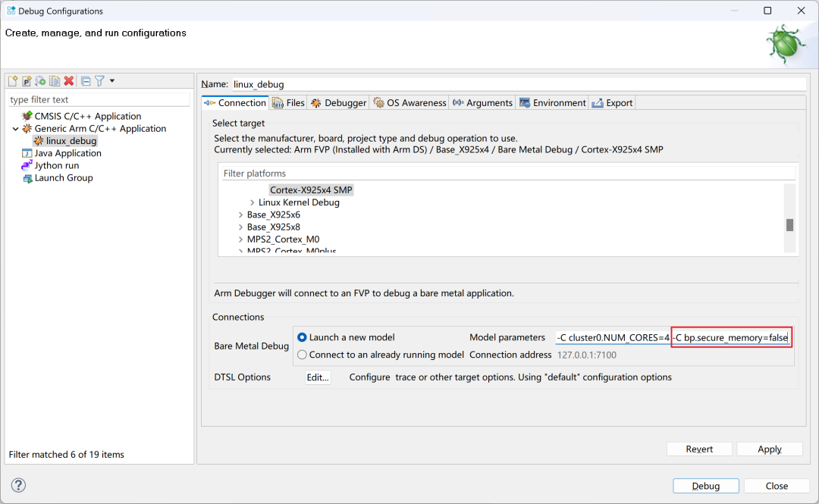This screenshot has width=819, height=504.
Task: Open the OS Awareness tab
Action: (409, 103)
